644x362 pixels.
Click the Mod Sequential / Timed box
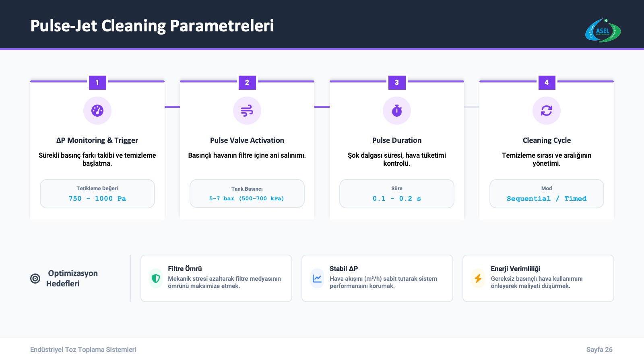click(x=547, y=194)
